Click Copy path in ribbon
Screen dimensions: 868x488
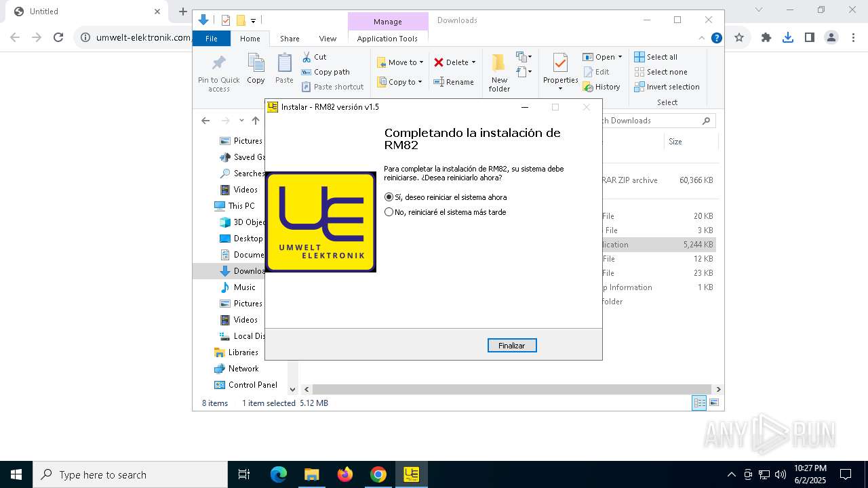point(325,72)
